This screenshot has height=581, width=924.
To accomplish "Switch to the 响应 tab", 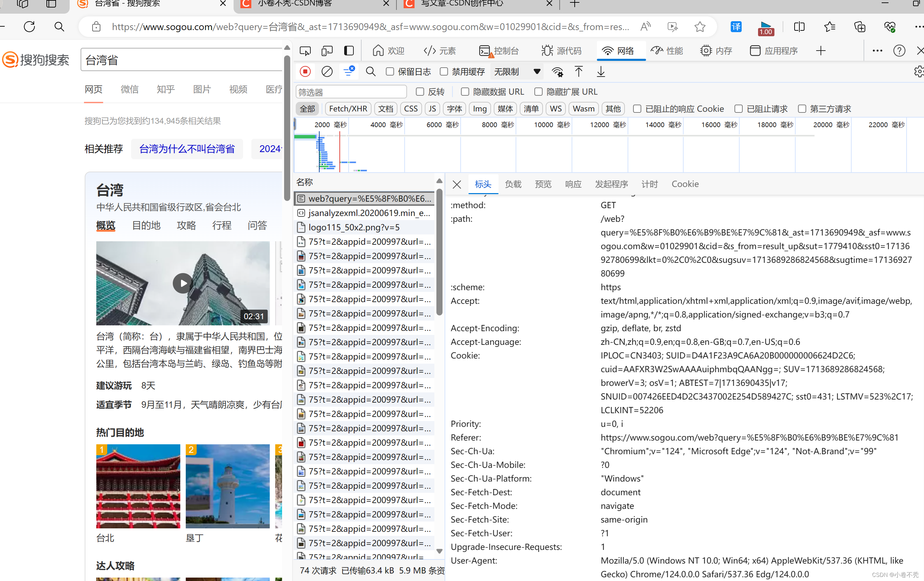I will click(x=573, y=184).
